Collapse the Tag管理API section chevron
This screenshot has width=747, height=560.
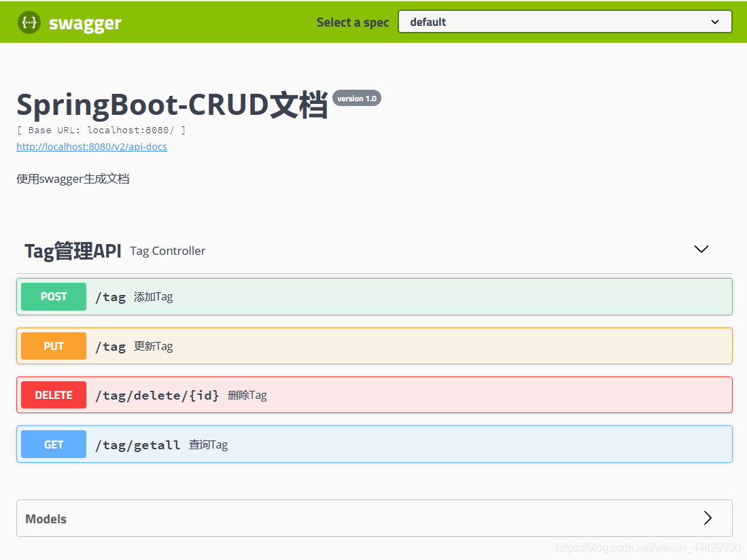tap(701, 249)
